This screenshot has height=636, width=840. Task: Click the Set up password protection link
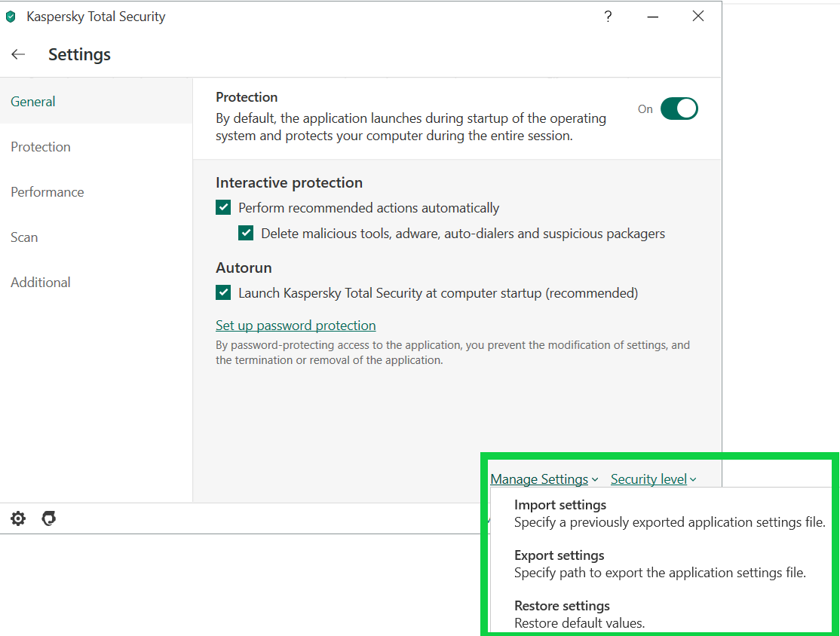click(296, 326)
